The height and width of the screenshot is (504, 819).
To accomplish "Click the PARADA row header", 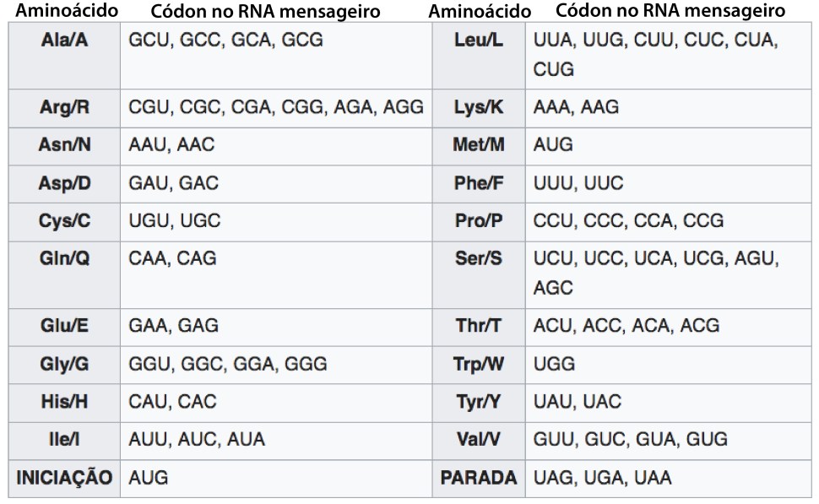I will click(x=479, y=478).
